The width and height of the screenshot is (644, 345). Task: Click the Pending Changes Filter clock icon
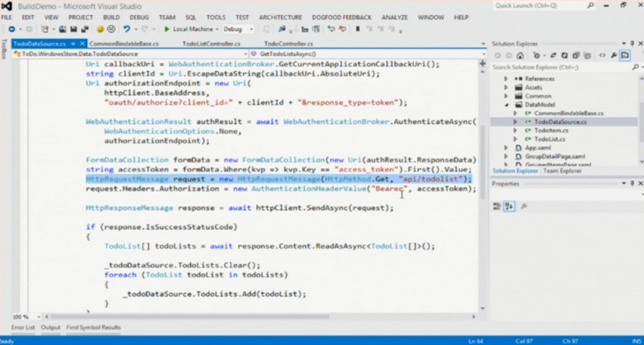coord(537,55)
